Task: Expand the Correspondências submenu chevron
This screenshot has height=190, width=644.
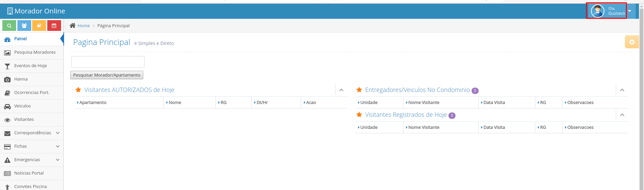Action: click(58, 133)
